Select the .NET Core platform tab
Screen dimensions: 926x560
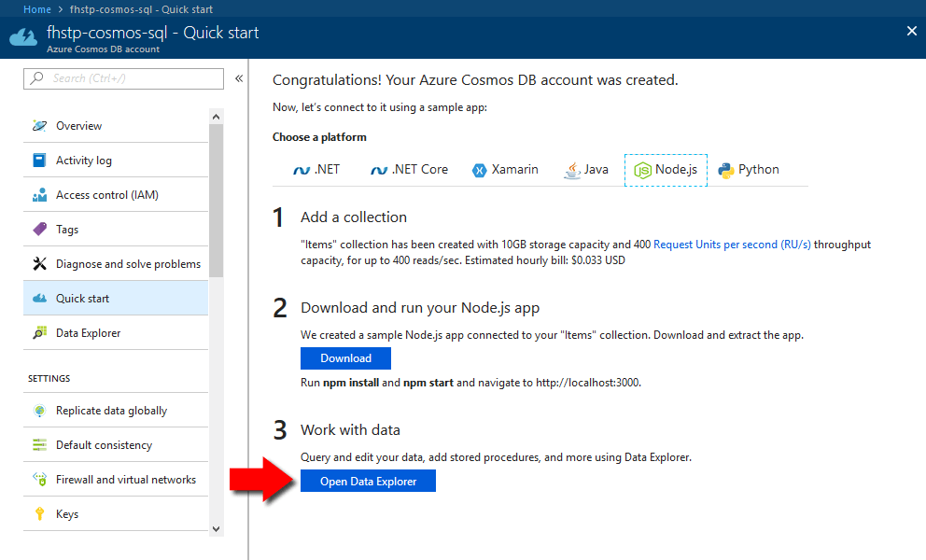coord(409,170)
